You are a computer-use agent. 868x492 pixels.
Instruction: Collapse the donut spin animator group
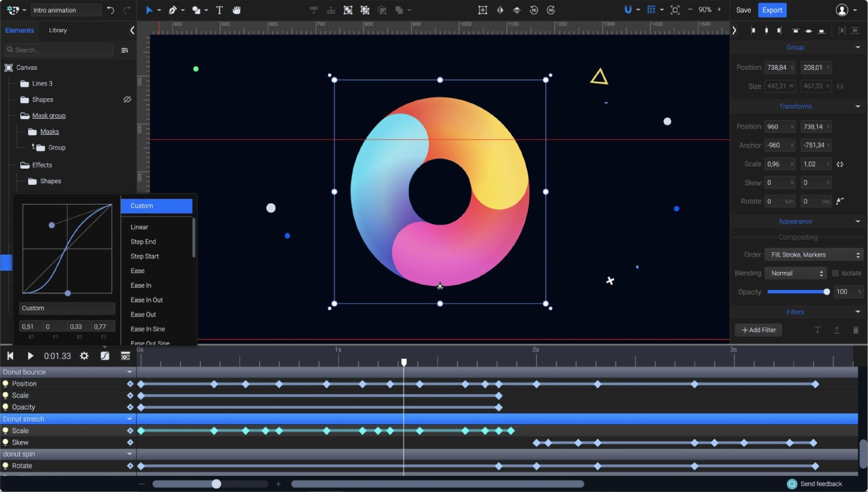pos(129,454)
